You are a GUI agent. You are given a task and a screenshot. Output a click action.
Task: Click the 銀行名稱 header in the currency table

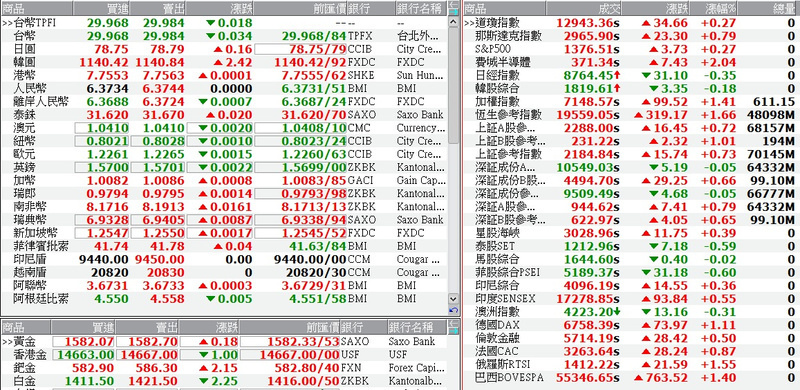[x=421, y=8]
